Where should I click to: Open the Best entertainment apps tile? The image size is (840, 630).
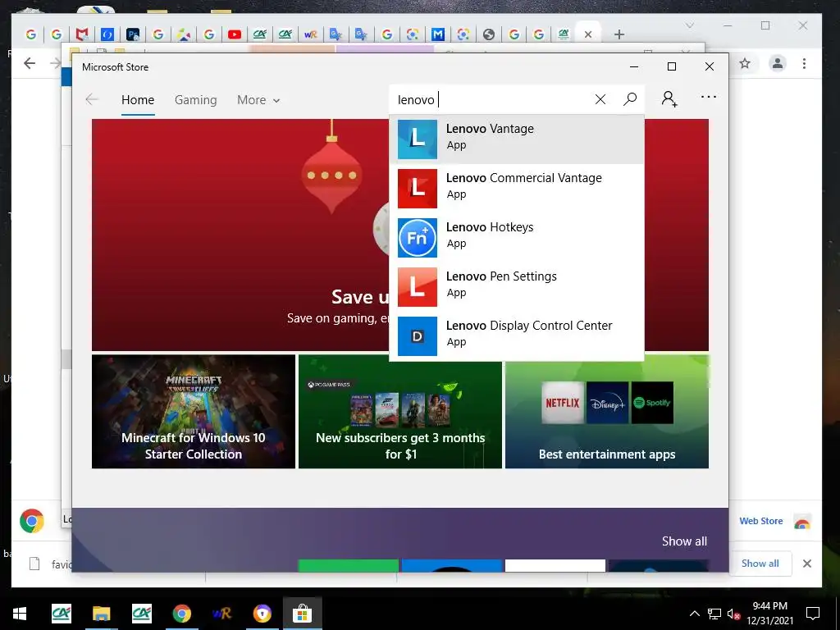point(607,412)
